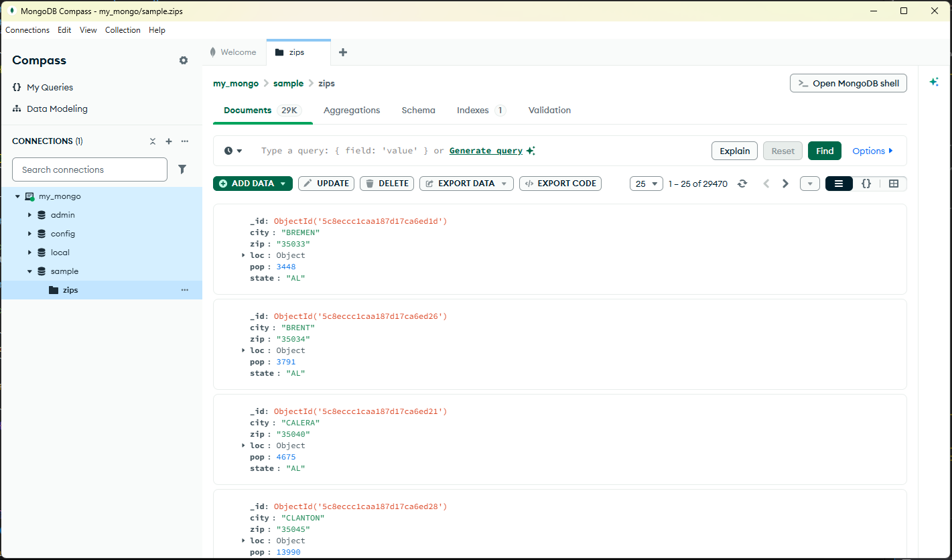Refresh the documents list

(x=742, y=183)
